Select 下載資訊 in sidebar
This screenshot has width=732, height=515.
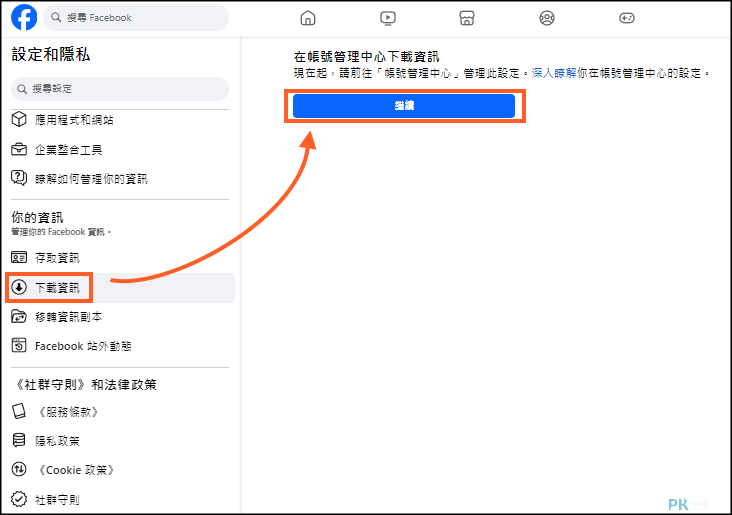coord(57,288)
